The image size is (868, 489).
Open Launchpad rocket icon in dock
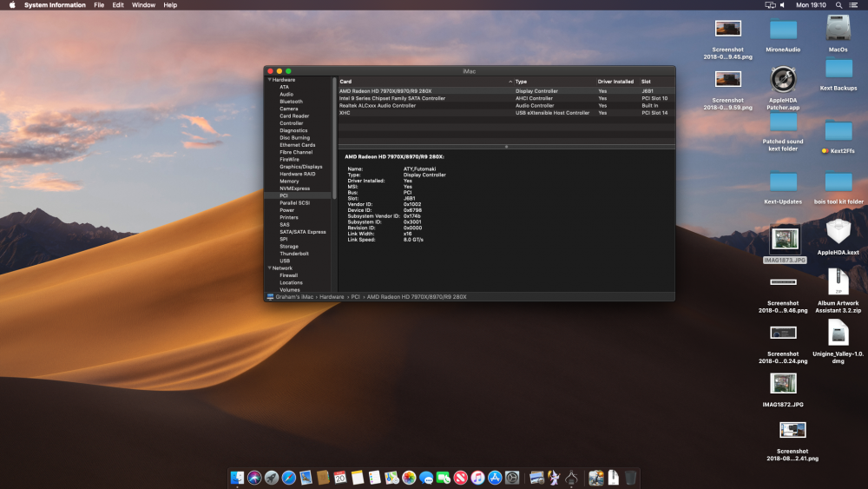pos(271,478)
